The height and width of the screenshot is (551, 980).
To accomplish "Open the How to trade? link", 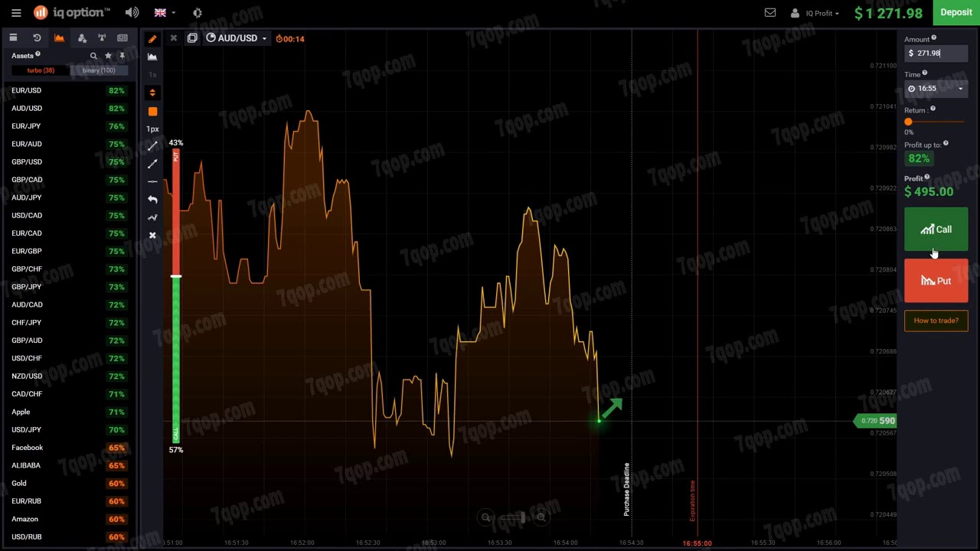I will click(x=936, y=321).
